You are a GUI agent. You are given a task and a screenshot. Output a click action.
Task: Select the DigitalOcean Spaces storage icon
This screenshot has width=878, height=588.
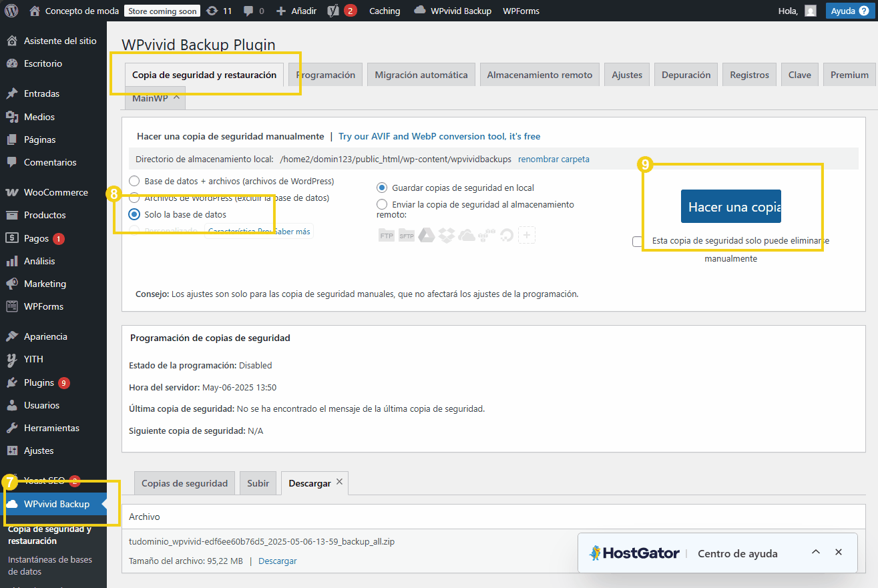click(x=507, y=236)
